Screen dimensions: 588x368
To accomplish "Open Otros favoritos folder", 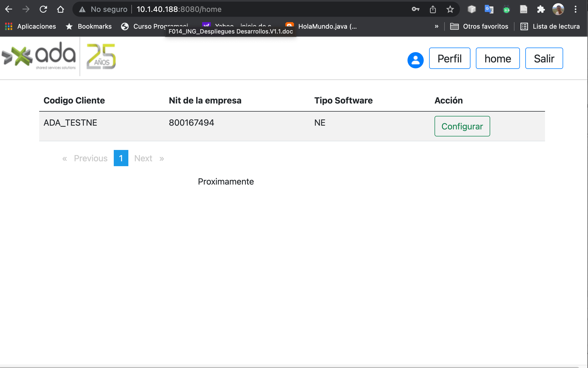I will click(479, 26).
